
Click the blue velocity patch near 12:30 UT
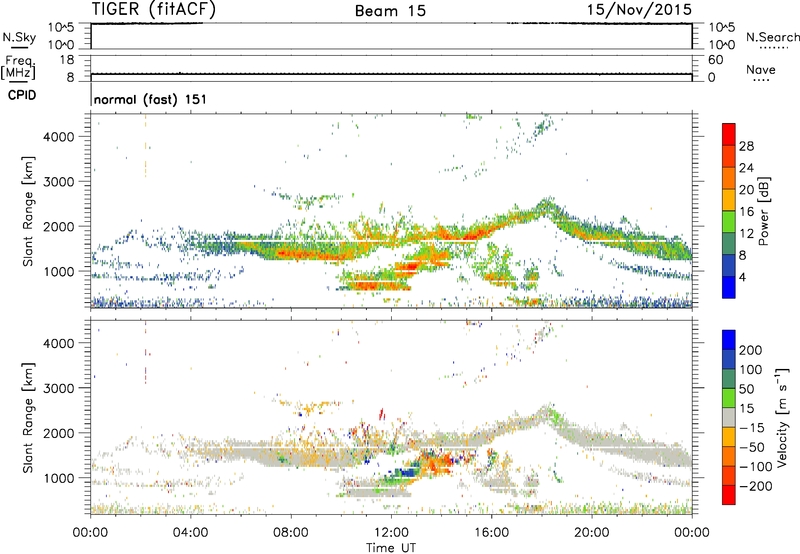407,472
